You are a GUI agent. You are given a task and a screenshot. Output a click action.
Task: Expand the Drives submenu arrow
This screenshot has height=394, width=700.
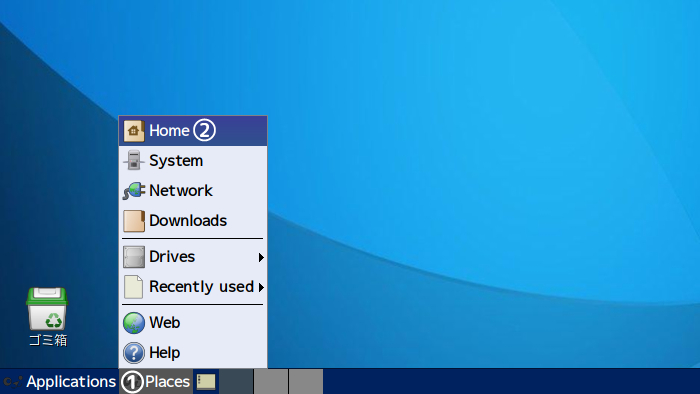coord(261,257)
